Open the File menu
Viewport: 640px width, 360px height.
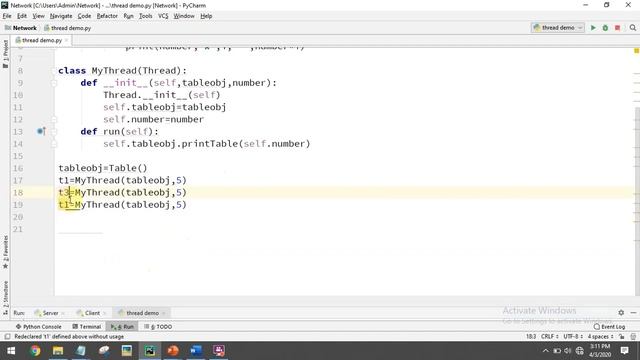pyautogui.click(x=7, y=16)
